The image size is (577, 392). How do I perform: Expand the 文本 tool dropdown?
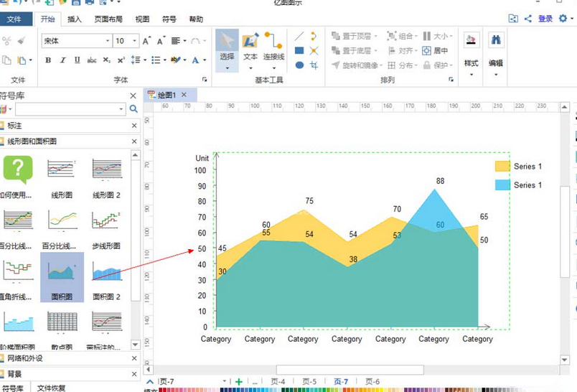[x=250, y=68]
